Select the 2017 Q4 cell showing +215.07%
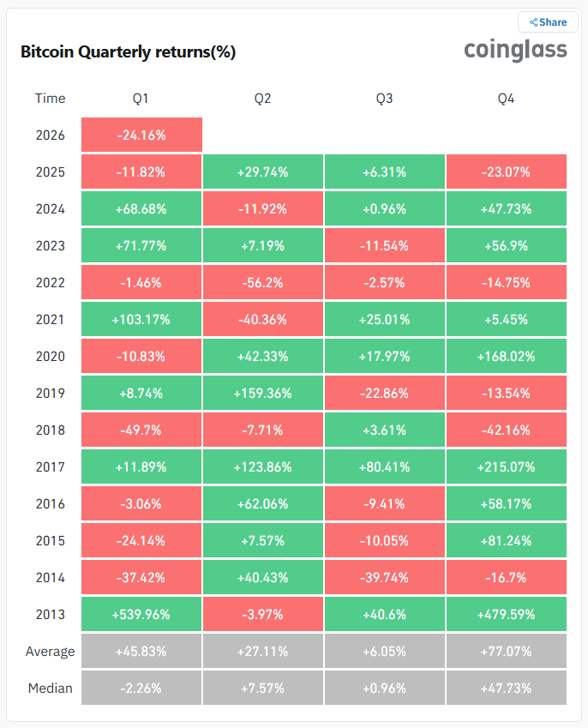The width and height of the screenshot is (588, 728). 507,467
